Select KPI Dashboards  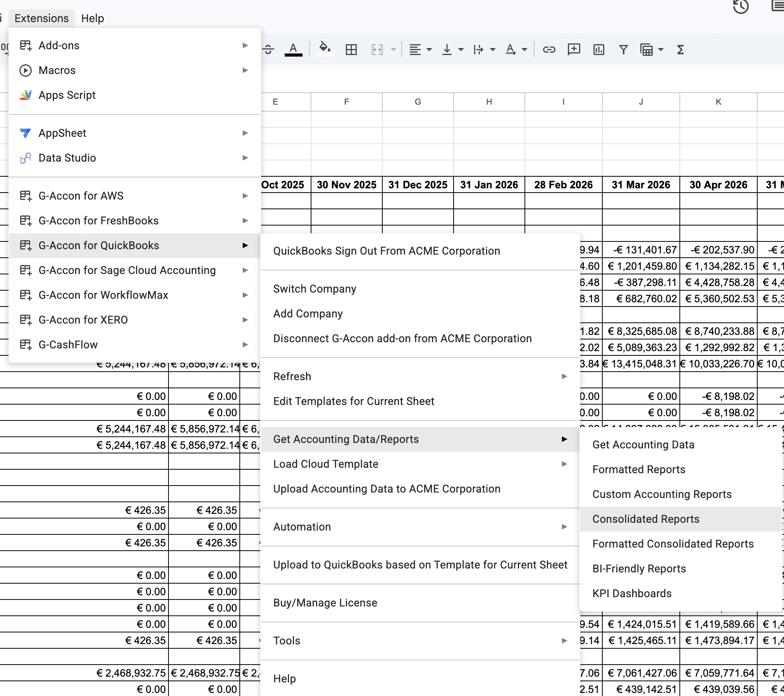click(x=681, y=593)
